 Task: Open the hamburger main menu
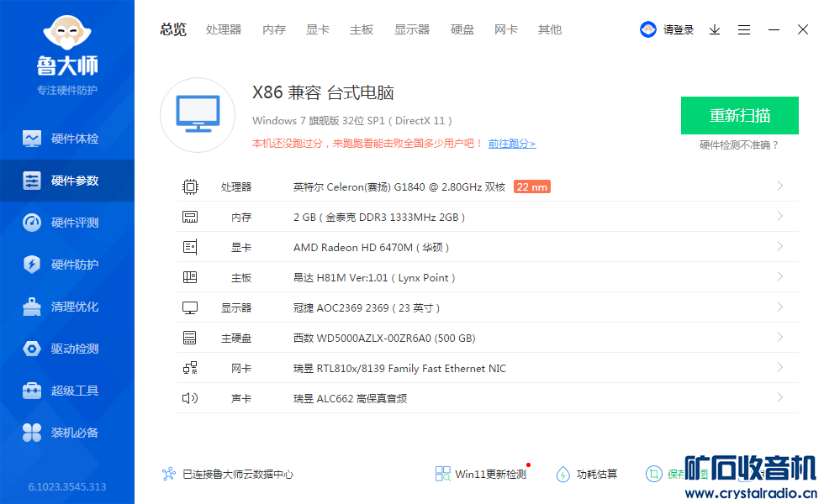(743, 30)
